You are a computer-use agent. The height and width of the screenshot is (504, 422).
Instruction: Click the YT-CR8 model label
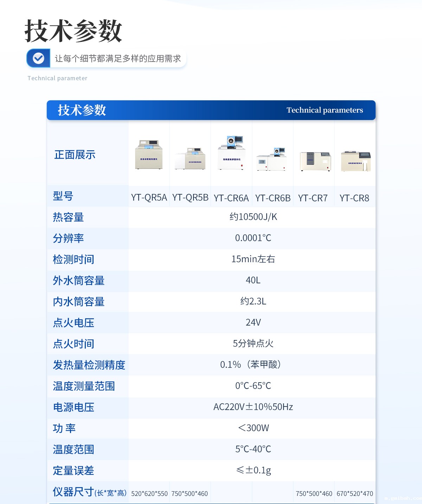pyautogui.click(x=354, y=198)
